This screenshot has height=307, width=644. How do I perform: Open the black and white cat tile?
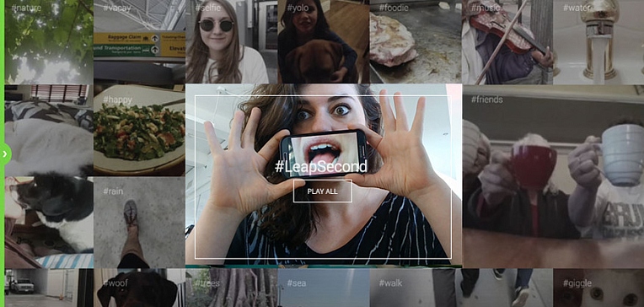coord(49,223)
